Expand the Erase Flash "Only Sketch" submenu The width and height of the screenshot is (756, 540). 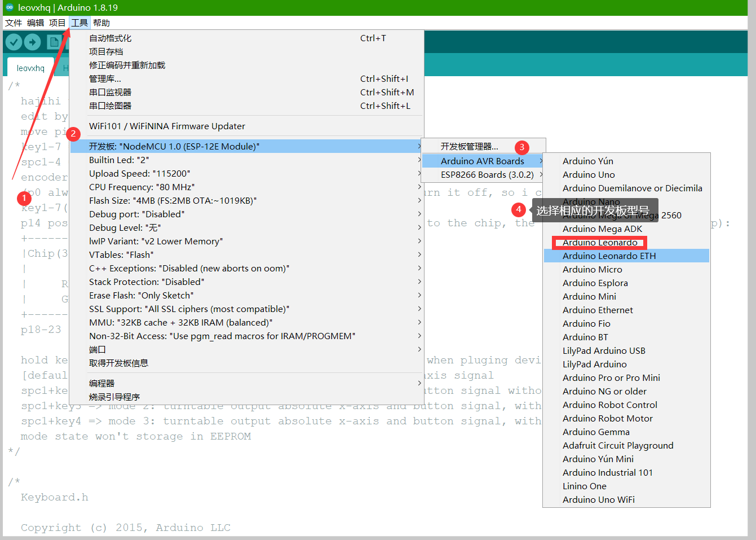coord(247,296)
